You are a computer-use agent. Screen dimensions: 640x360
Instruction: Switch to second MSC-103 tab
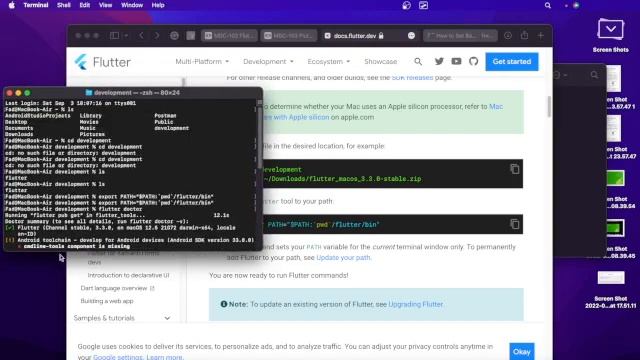tap(289, 36)
